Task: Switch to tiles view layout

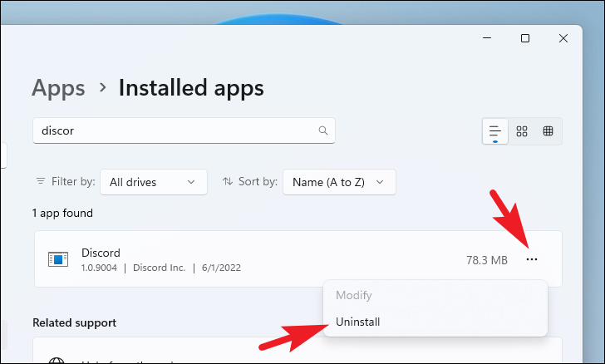Action: click(x=548, y=131)
